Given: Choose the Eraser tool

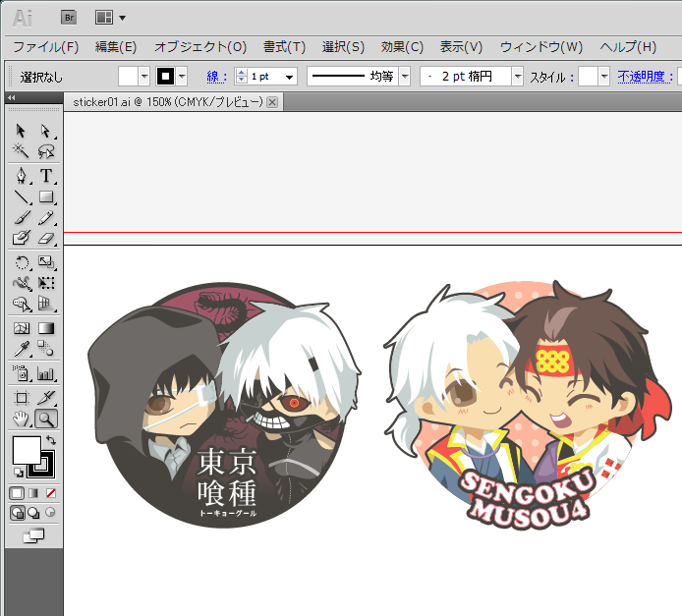Looking at the screenshot, I should tap(45, 238).
